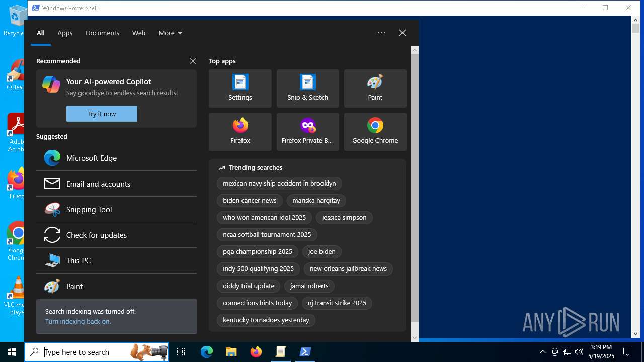Screen dimensions: 644x362
Task: Select ncaa softball tournament 2025
Action: coord(267,235)
